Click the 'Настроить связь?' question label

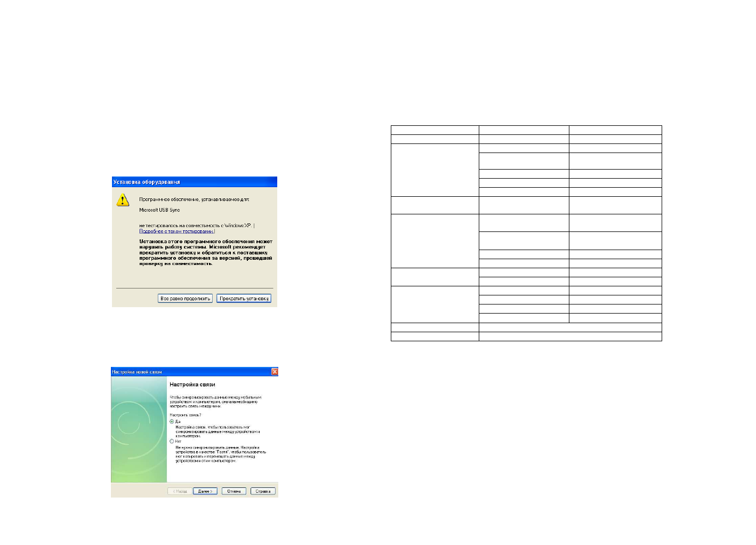click(x=185, y=415)
